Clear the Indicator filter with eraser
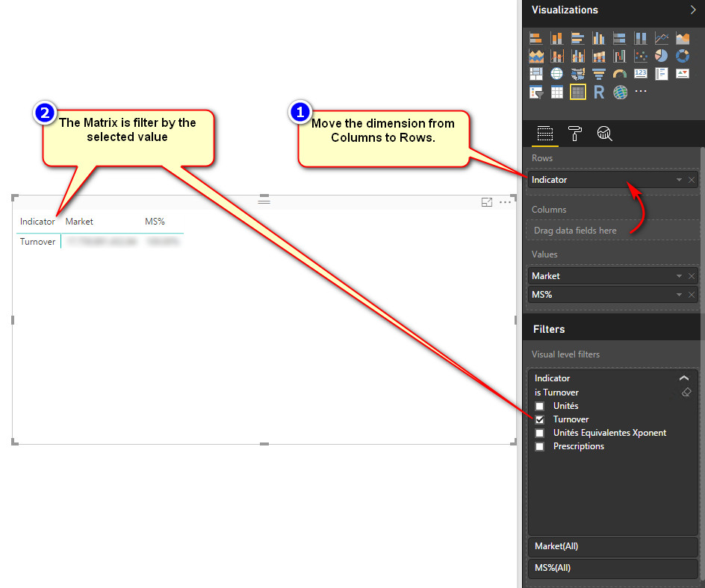 click(686, 392)
